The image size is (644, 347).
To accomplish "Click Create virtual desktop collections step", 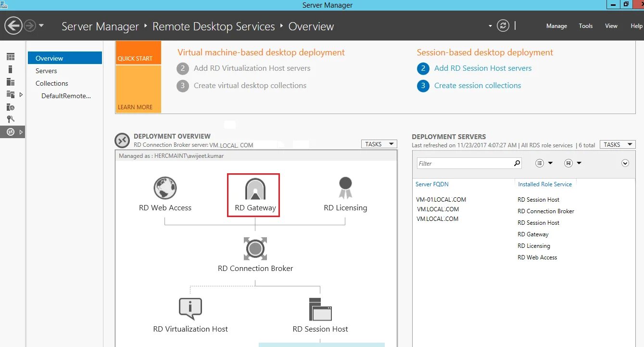I will pyautogui.click(x=250, y=86).
